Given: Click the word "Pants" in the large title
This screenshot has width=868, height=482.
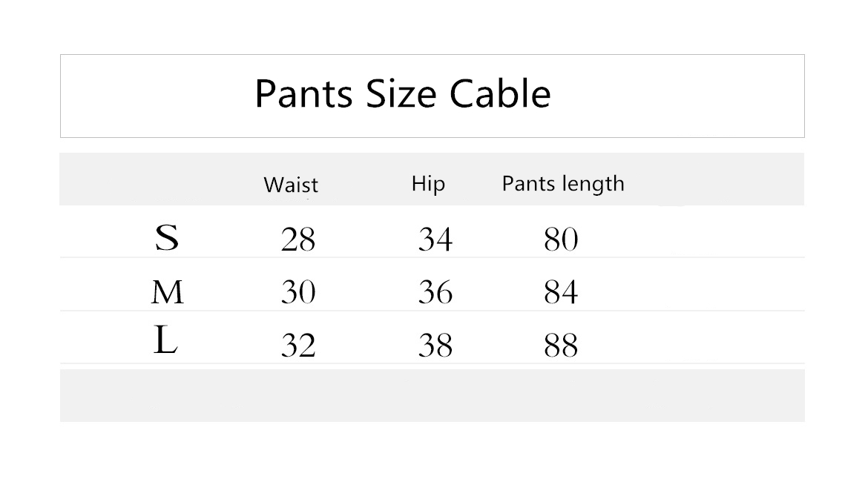Looking at the screenshot, I should pos(303,94).
